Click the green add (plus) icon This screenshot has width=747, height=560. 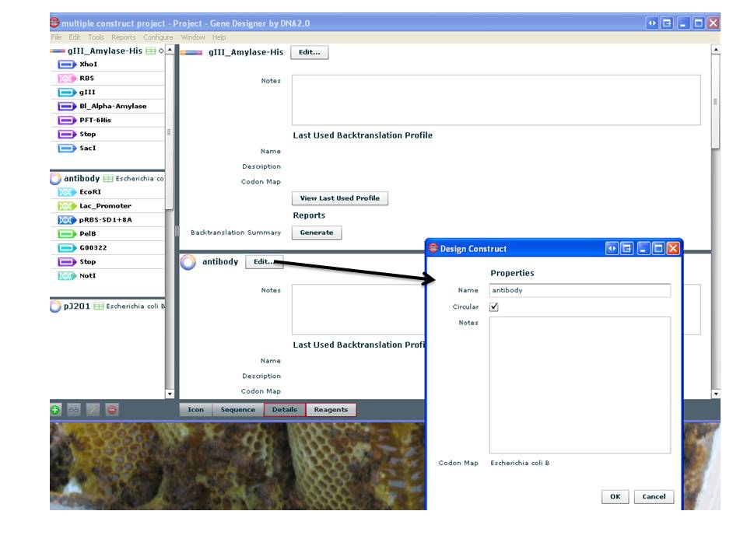tap(54, 410)
